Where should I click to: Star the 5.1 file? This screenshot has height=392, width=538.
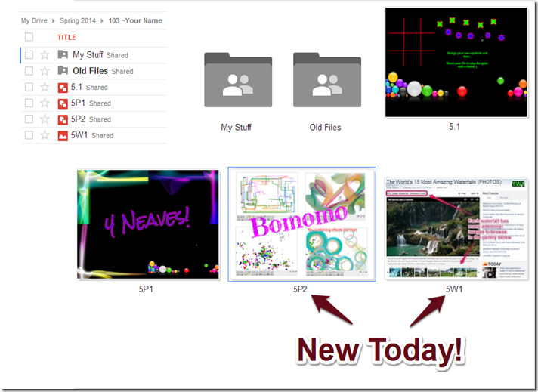pos(45,87)
